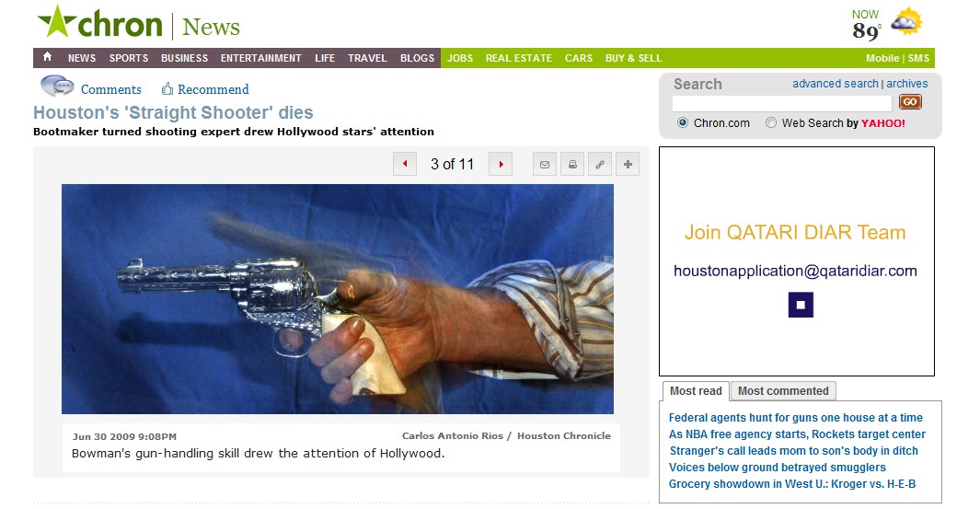Select the Chron.com search radio button

tap(683, 122)
